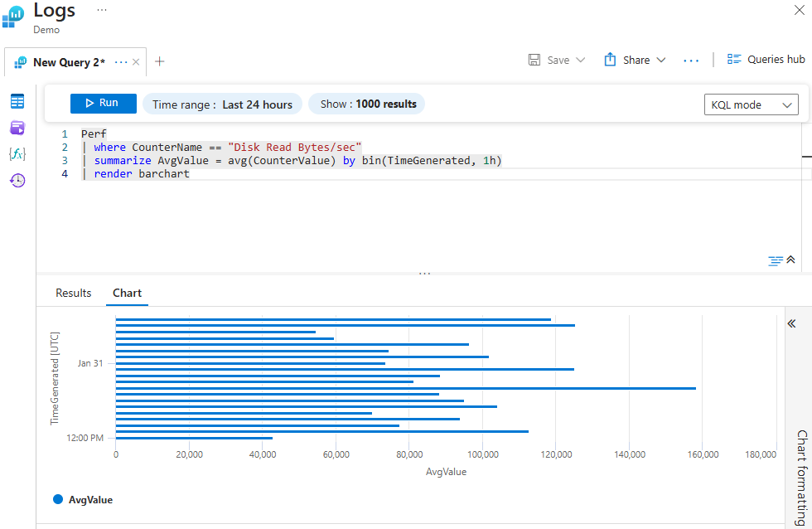The width and height of the screenshot is (812, 529).
Task: Open the Queries sidebar icon
Action: [17, 128]
